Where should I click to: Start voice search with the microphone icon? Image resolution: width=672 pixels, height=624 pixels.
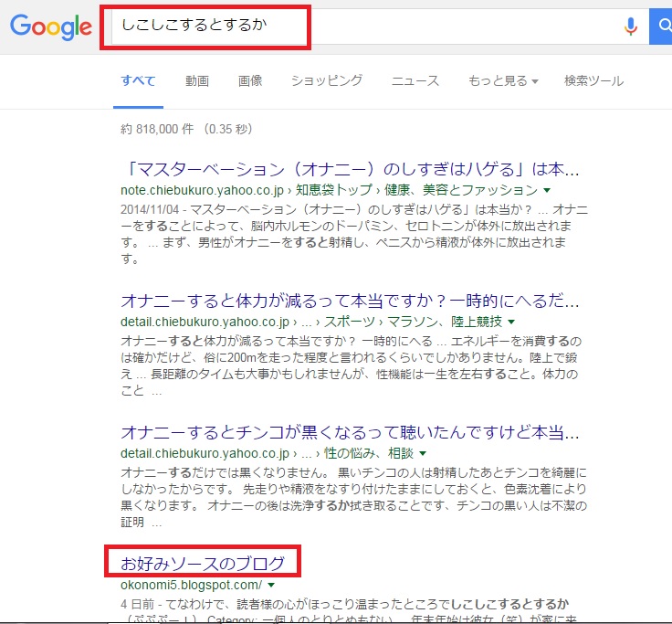click(x=630, y=26)
